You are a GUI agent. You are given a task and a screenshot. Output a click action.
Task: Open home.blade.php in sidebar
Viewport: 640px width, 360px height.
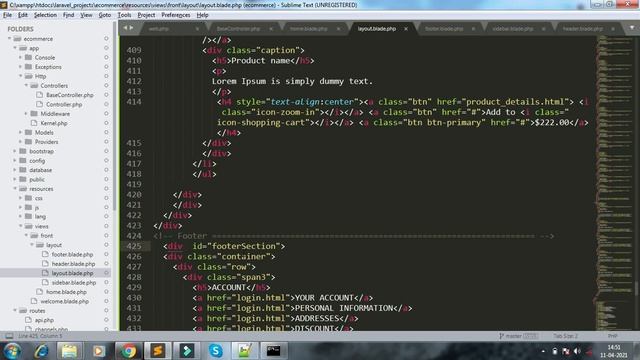point(66,292)
